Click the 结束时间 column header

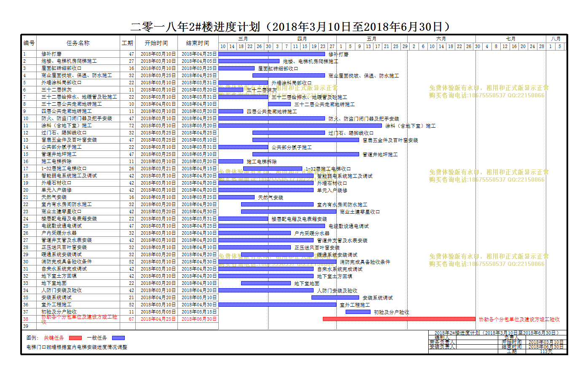[198, 43]
